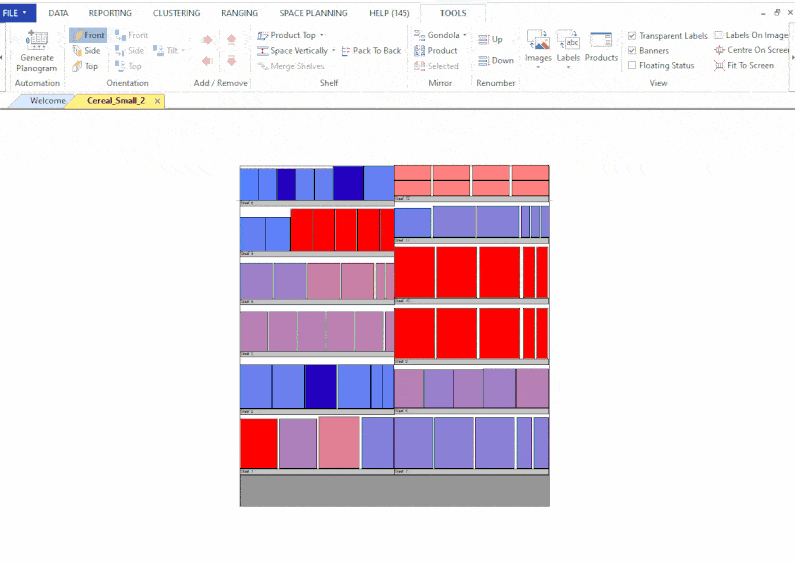The width and height of the screenshot is (795, 563).
Task: Click the ribbon scroll left arrow
Action: 2,57
